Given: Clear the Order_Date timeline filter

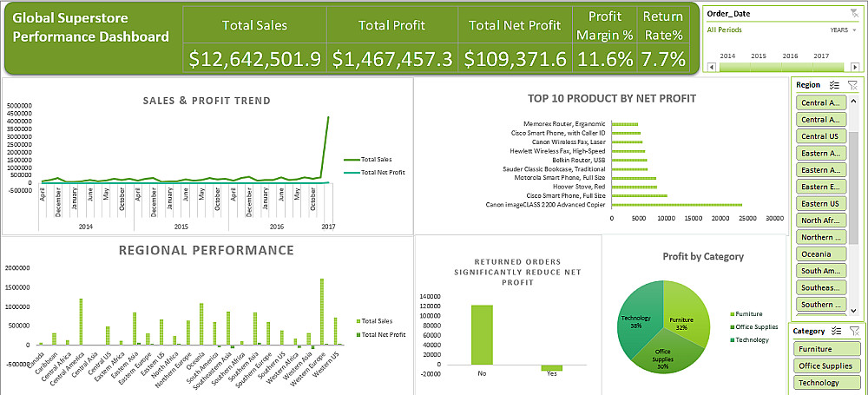Looking at the screenshot, I should click(x=854, y=14).
